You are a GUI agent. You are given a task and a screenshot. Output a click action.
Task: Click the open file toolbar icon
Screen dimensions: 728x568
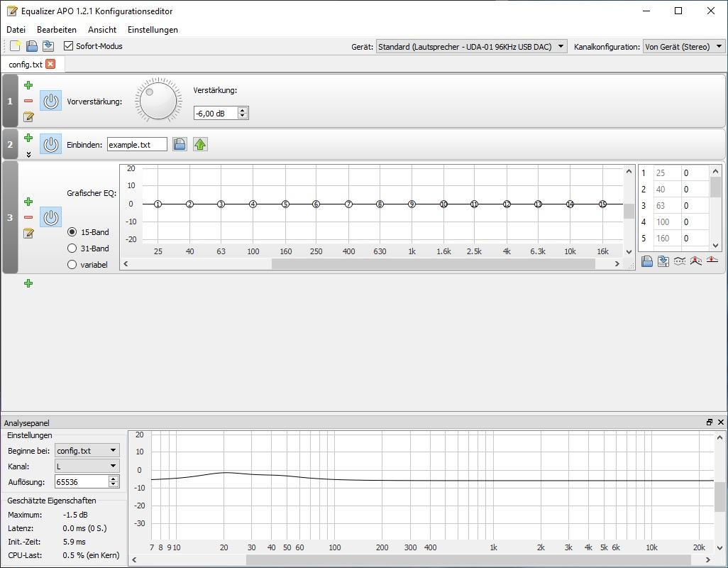[x=31, y=46]
